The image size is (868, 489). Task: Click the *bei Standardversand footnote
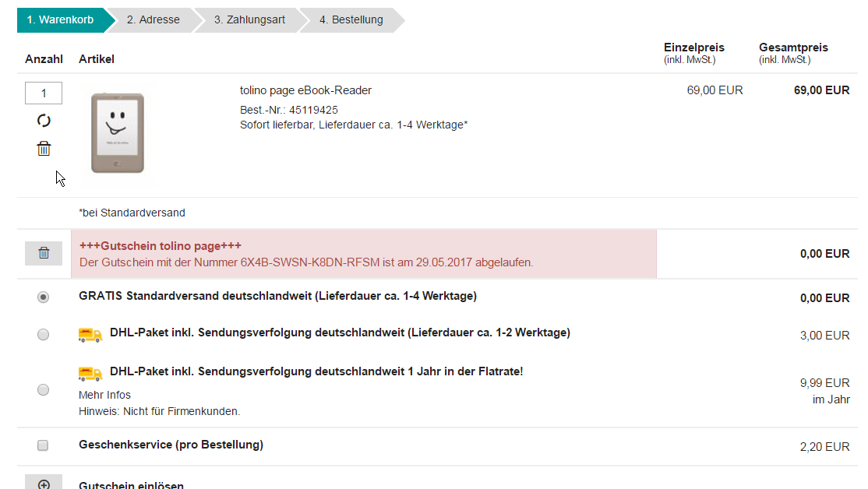pos(132,213)
